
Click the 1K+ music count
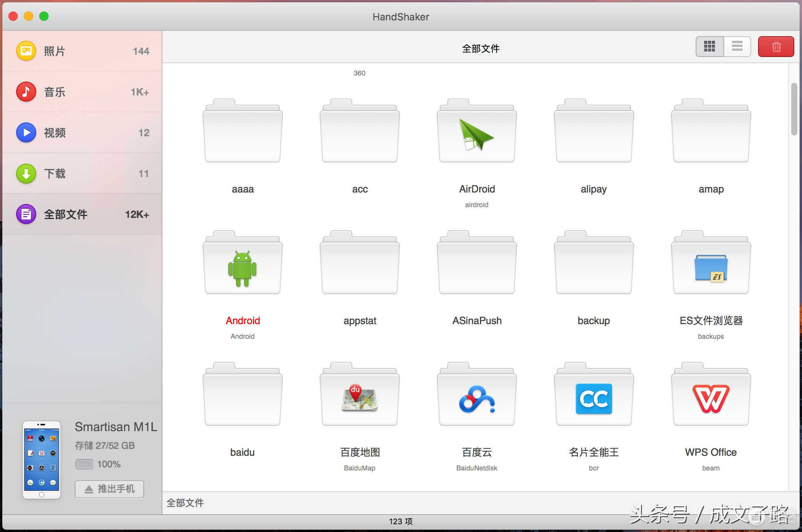click(x=140, y=92)
